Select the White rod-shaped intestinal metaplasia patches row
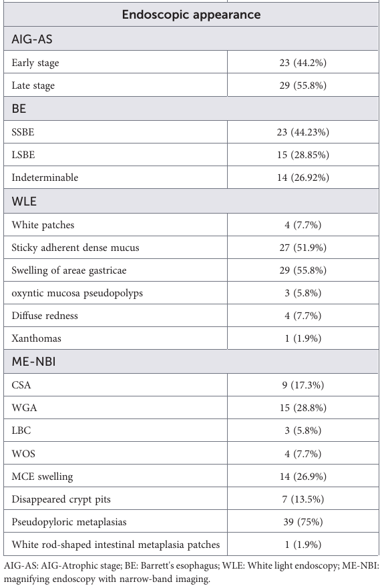This screenshot has width=382, height=588. point(191,544)
